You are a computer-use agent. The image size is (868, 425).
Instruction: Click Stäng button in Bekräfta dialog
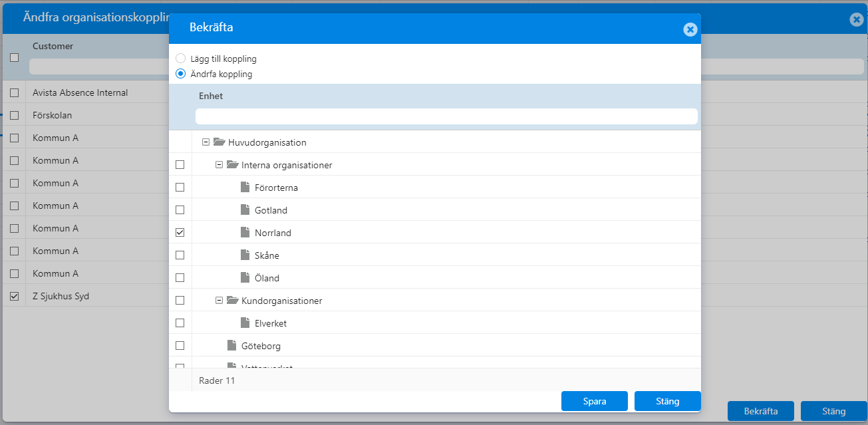tap(667, 401)
